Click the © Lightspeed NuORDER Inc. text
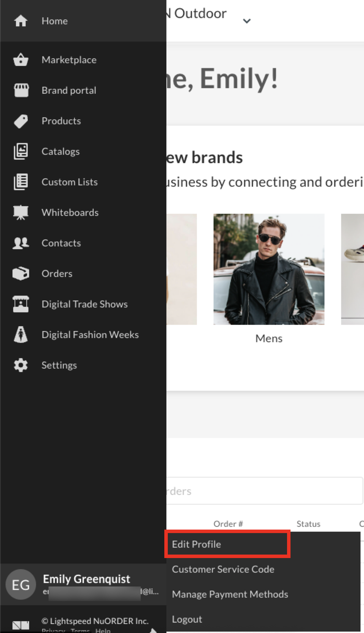Image resolution: width=364 pixels, height=633 pixels. [95, 621]
